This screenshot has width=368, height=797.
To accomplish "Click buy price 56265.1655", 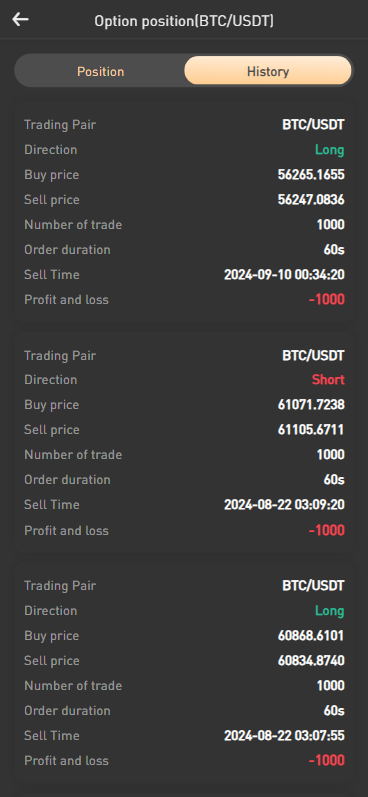I will point(311,175).
